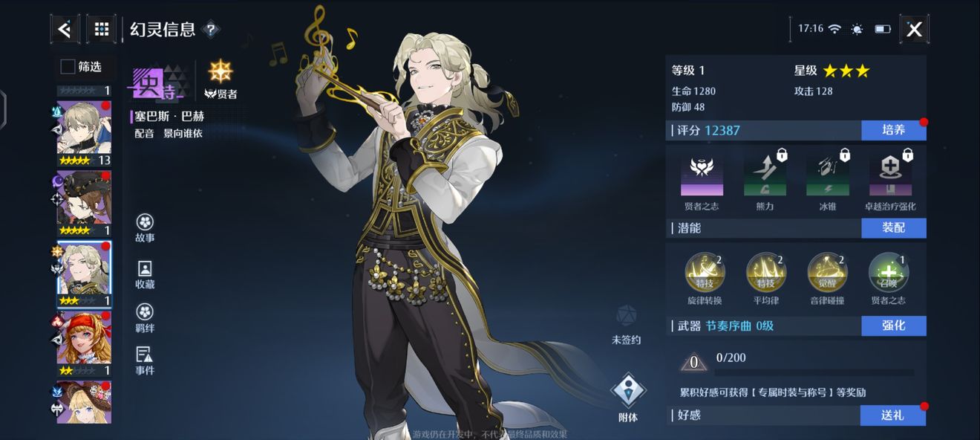Select the five-star character thumbnail 13
980x440 pixels.
84,134
